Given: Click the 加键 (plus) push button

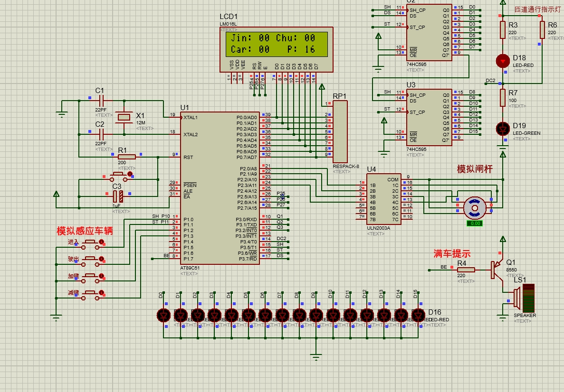Looking at the screenshot, I should coord(90,279).
